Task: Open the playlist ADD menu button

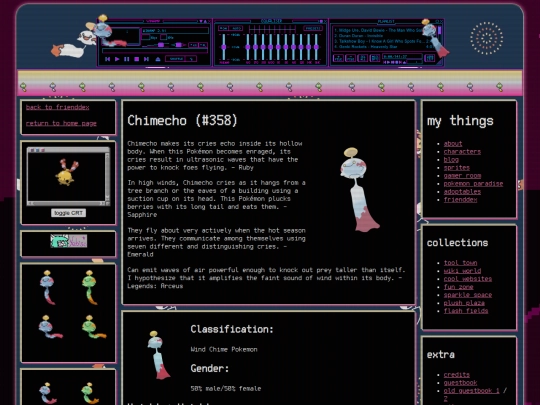Action: (338, 58)
